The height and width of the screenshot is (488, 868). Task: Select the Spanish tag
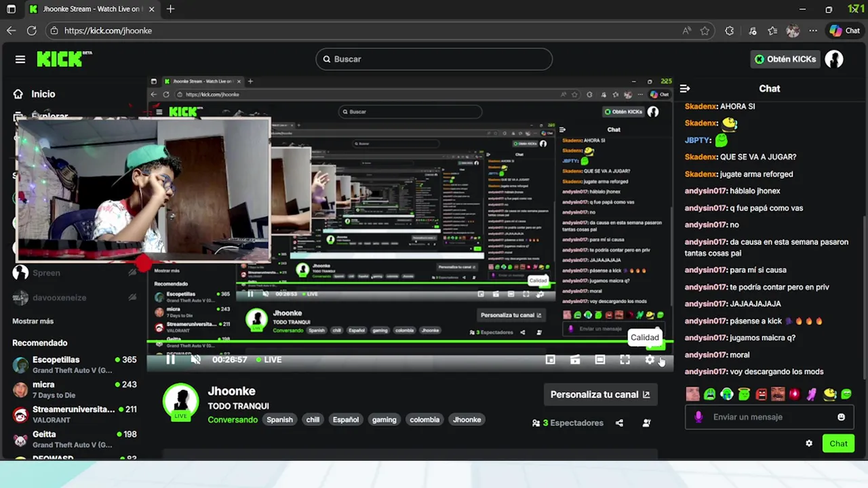(279, 420)
